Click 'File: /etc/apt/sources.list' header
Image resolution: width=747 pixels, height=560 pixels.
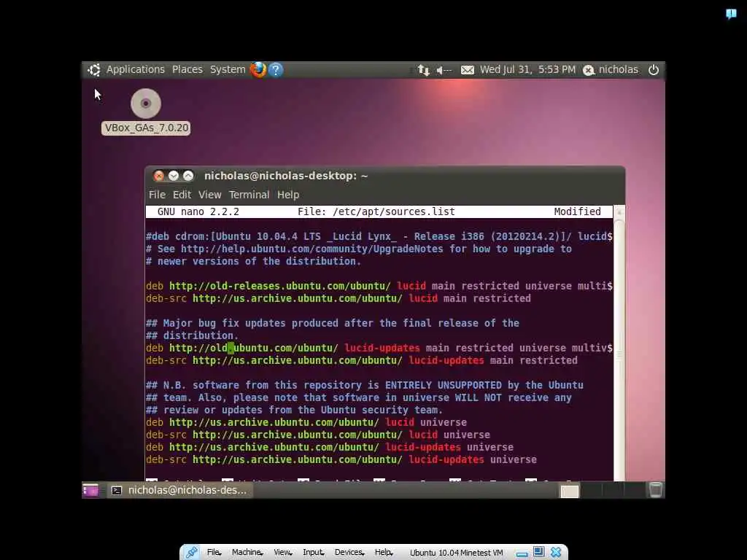(x=376, y=211)
